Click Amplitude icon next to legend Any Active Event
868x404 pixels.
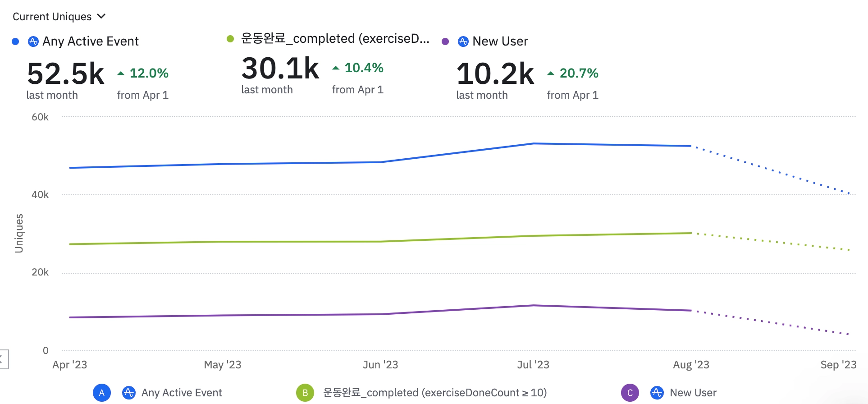(129, 393)
